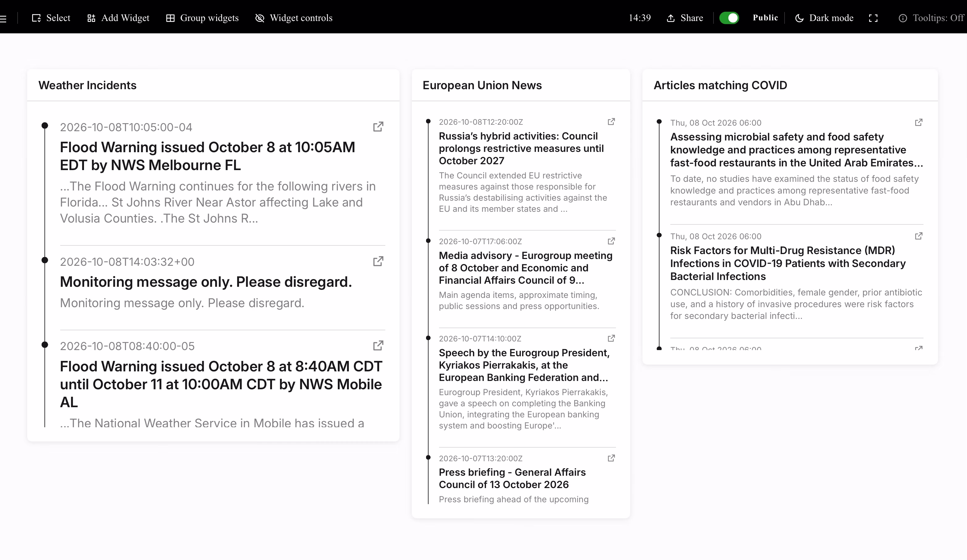Click the Share button
This screenshot has width=967, height=560.
tap(685, 18)
